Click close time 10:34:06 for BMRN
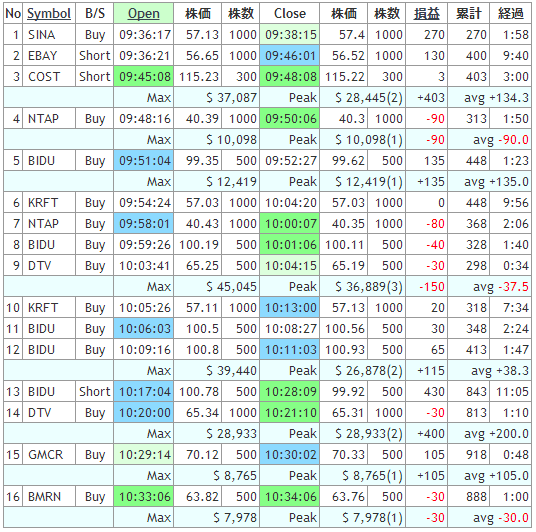536x532 pixels. pyautogui.click(x=290, y=496)
